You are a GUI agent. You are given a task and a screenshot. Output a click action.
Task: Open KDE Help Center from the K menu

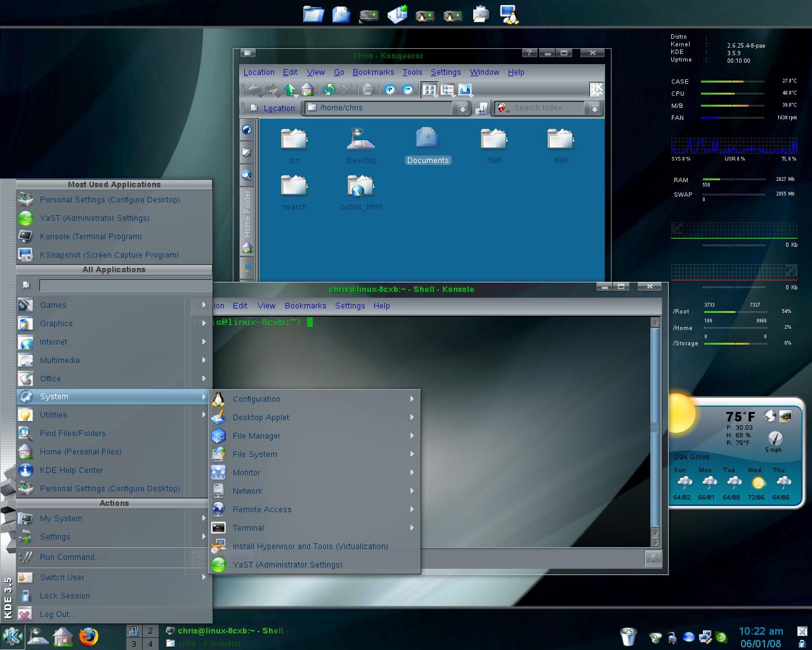pos(114,470)
